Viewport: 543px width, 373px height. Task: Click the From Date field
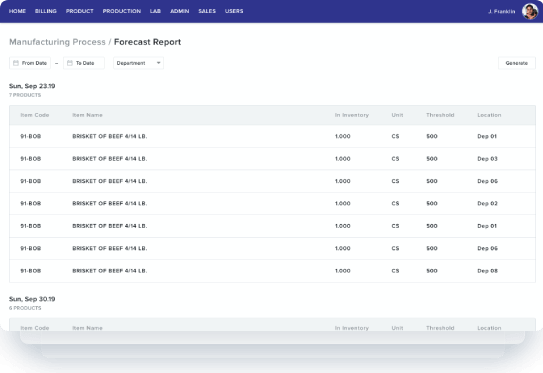tap(30, 63)
